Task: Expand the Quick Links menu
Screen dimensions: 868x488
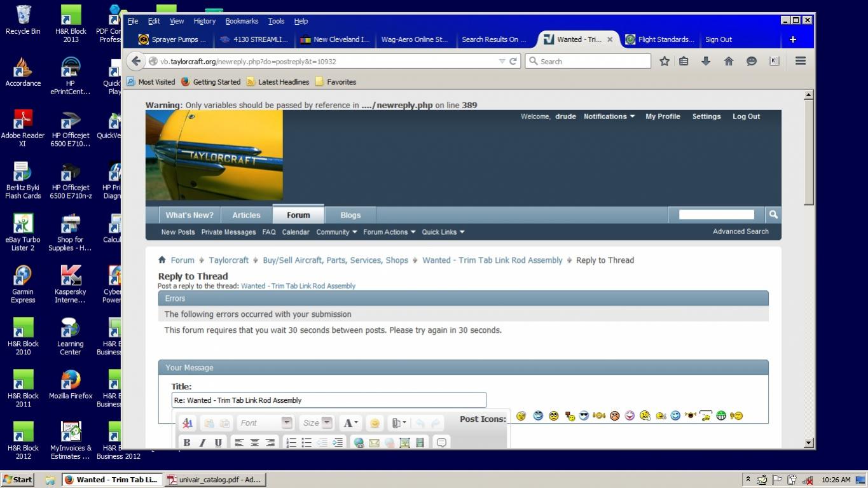Action: point(443,232)
